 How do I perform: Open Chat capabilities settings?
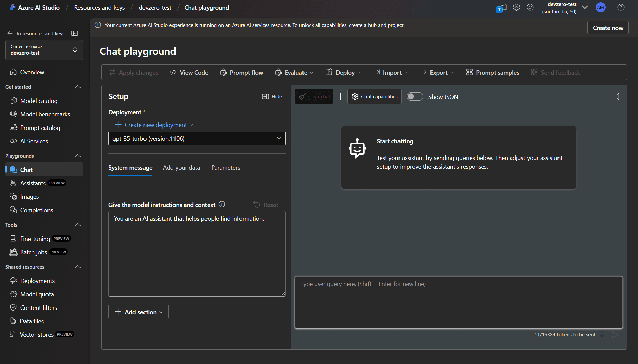pyautogui.click(x=374, y=96)
